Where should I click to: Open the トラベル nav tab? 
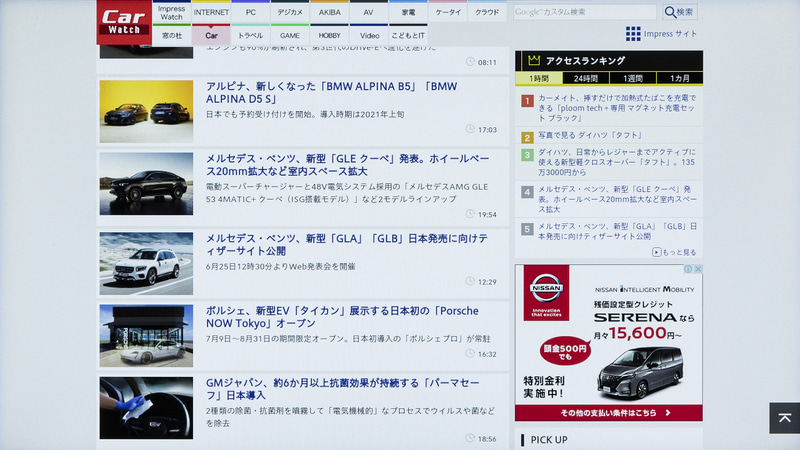[x=251, y=35]
